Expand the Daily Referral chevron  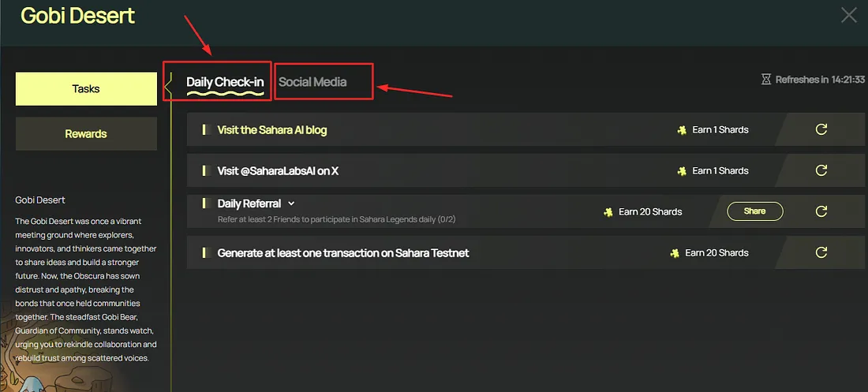pyautogui.click(x=292, y=203)
